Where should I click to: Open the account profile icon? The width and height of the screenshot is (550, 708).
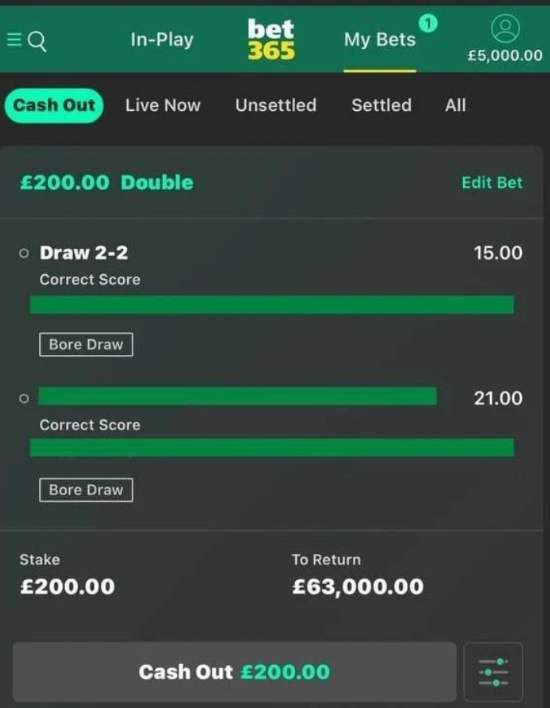coord(505,28)
